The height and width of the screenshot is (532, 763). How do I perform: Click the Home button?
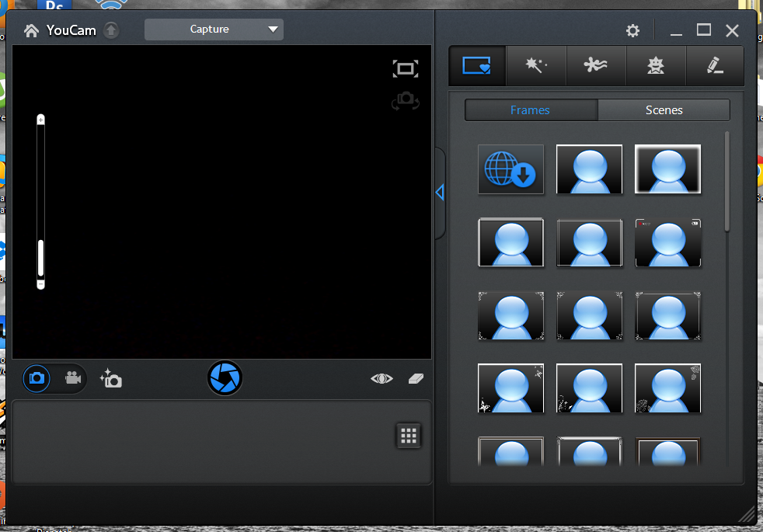click(x=30, y=30)
